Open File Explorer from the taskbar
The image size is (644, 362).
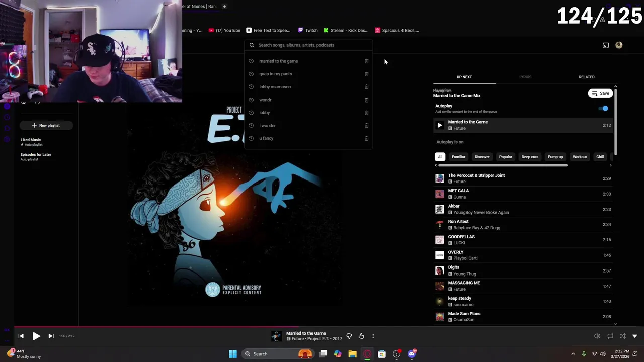(x=352, y=354)
